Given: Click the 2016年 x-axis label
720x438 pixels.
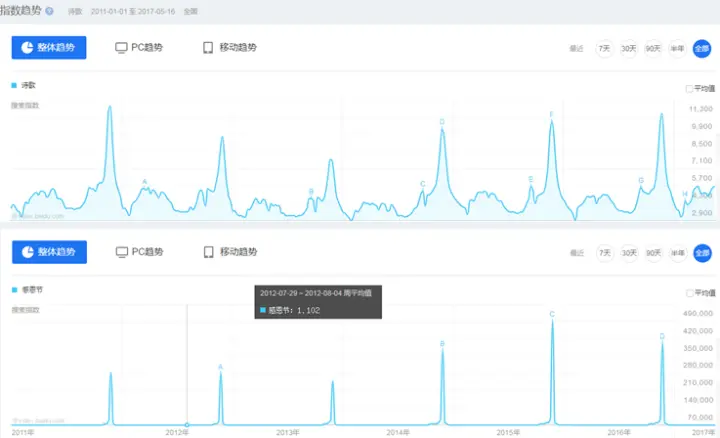Looking at the screenshot, I should click(x=619, y=432).
